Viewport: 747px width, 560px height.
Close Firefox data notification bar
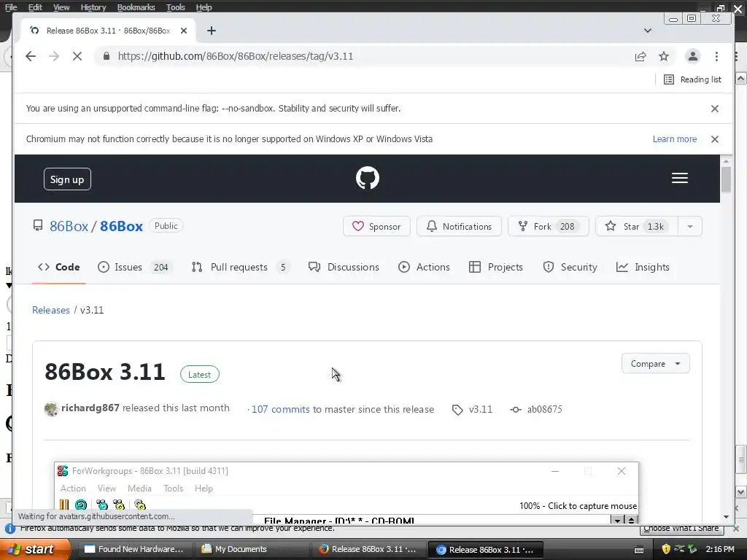[x=736, y=529]
